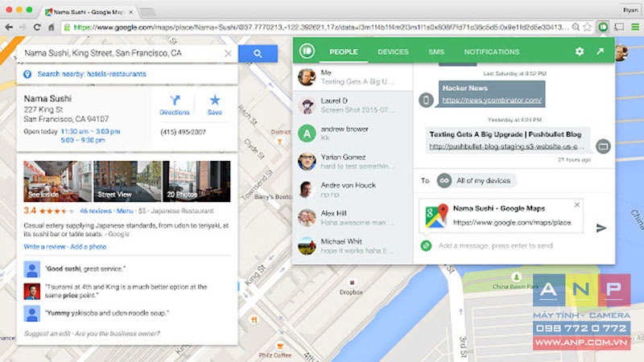Click the Pushbullet logo in the panel header
Viewport: 644px width, 362px height.
click(x=307, y=51)
